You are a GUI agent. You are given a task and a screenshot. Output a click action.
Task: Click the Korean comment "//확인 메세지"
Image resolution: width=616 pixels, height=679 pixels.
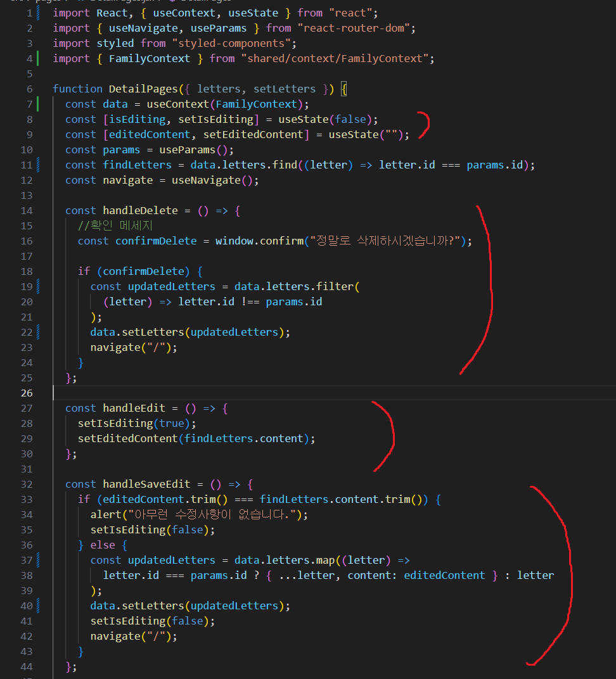[x=115, y=225]
